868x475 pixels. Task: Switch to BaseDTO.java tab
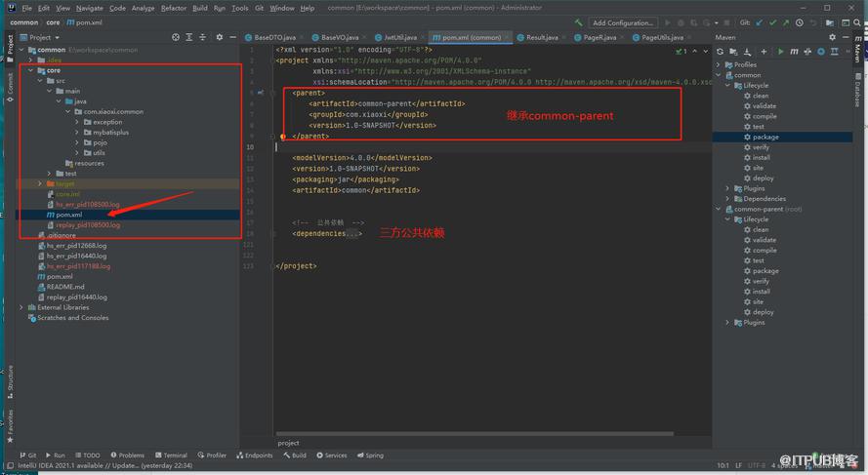pyautogui.click(x=274, y=38)
